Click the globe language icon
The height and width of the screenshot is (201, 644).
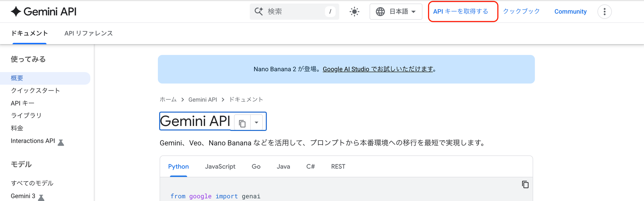tap(380, 12)
